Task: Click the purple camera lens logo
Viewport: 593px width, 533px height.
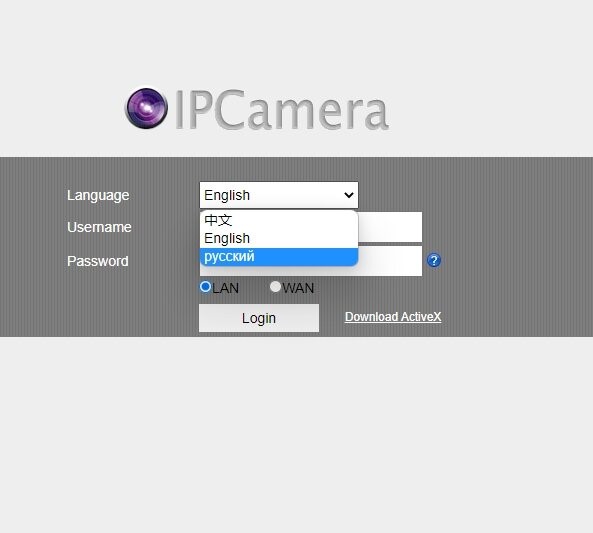Action: point(146,108)
